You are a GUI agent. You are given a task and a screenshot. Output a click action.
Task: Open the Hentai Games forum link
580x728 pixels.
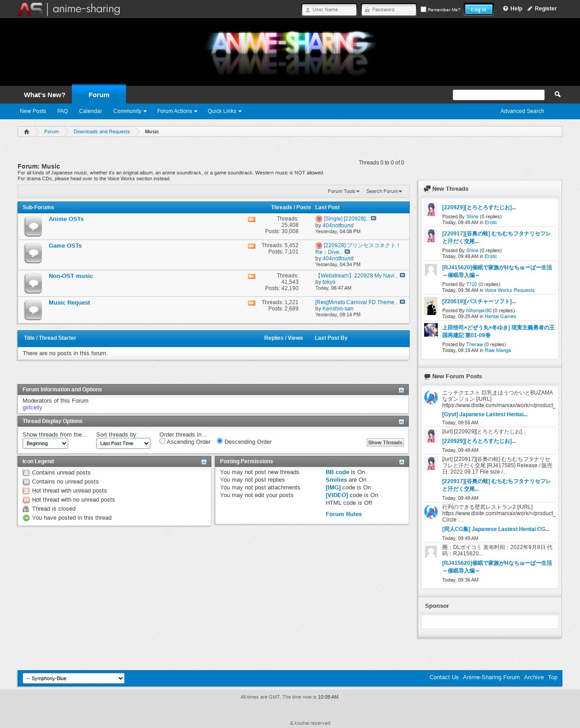coord(500,317)
